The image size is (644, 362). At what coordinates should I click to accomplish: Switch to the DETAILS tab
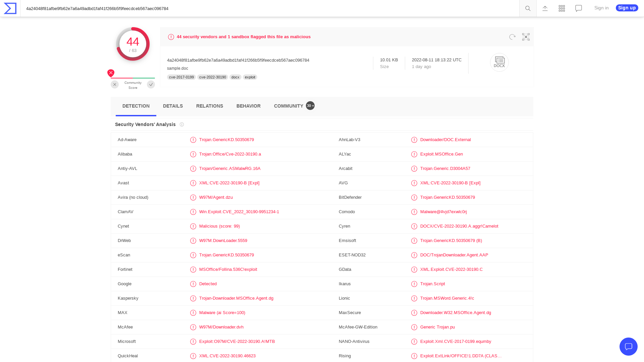[173, 106]
